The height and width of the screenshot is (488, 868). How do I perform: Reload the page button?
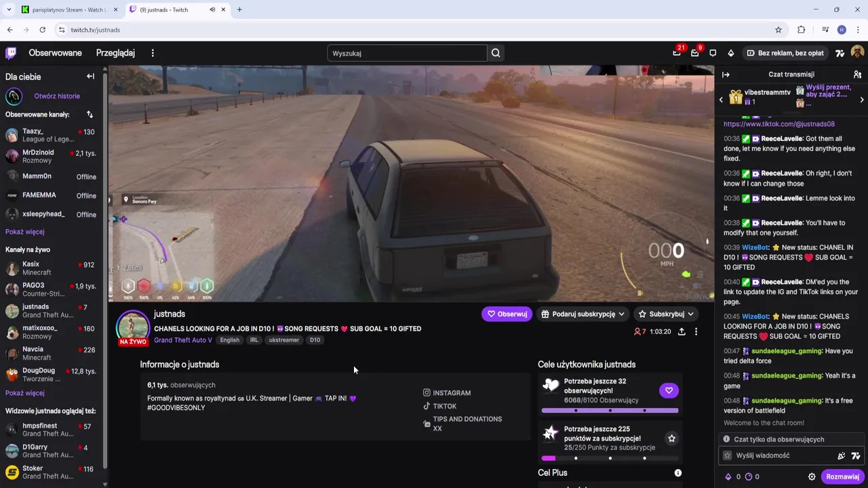[42, 30]
